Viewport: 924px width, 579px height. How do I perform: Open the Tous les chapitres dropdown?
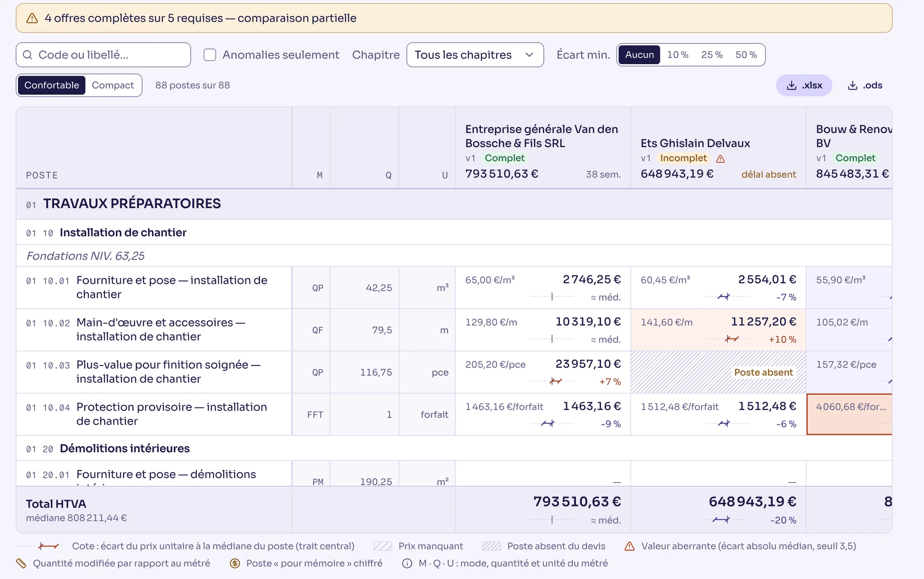[475, 55]
